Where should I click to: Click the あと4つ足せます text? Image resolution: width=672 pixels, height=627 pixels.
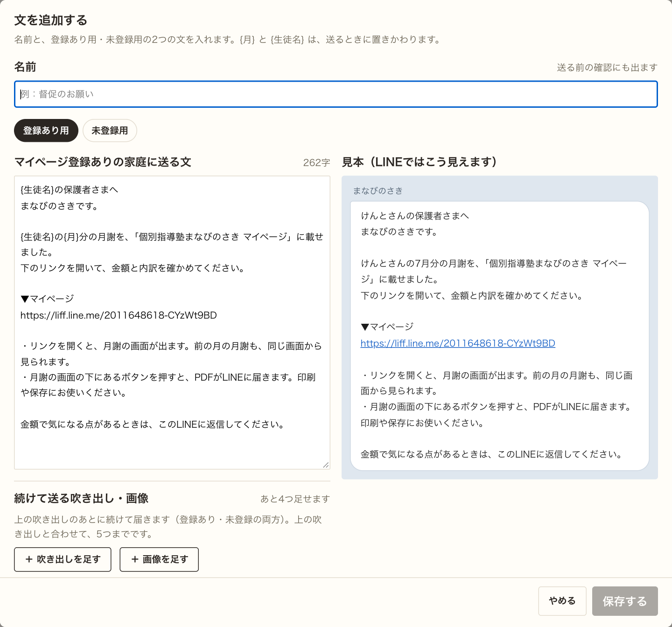pos(295,499)
